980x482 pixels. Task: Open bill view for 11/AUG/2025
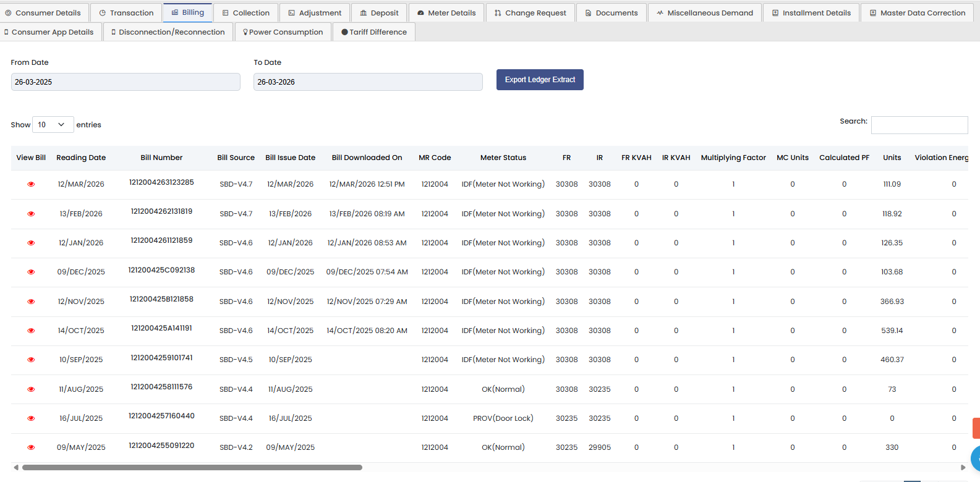(31, 389)
